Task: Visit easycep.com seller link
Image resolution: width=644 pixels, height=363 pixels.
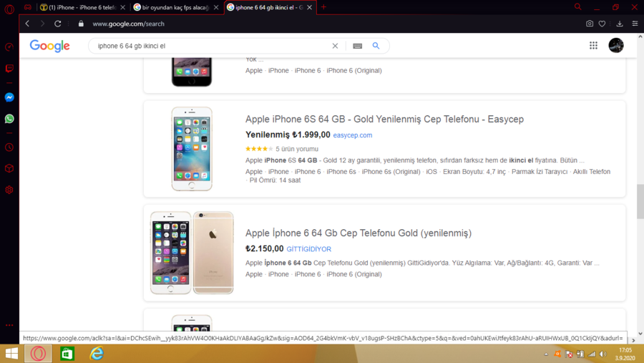Action: pos(352,135)
